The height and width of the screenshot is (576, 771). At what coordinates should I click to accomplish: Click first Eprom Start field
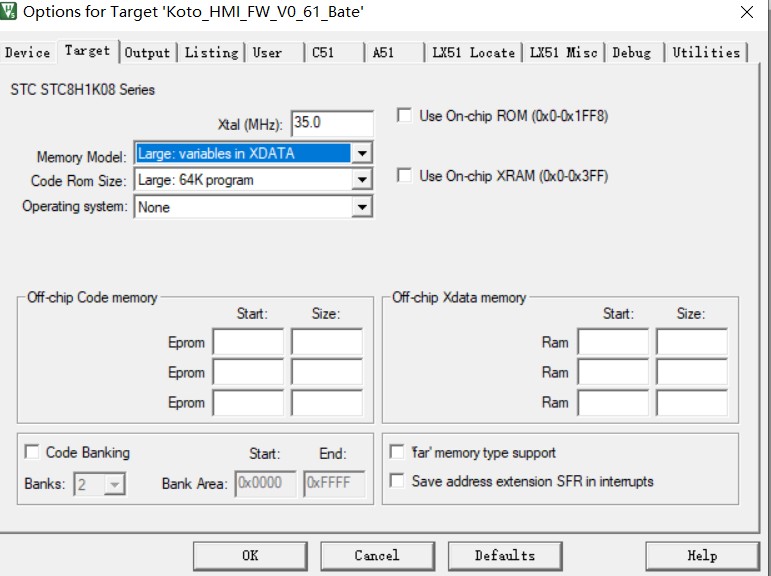click(248, 342)
